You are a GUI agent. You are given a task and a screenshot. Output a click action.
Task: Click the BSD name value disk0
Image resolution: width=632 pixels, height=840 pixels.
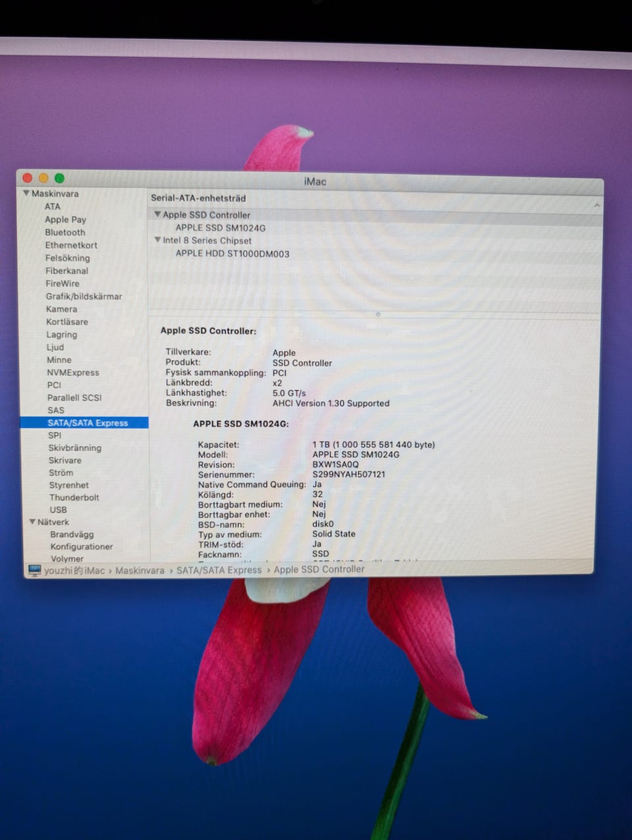[x=323, y=524]
